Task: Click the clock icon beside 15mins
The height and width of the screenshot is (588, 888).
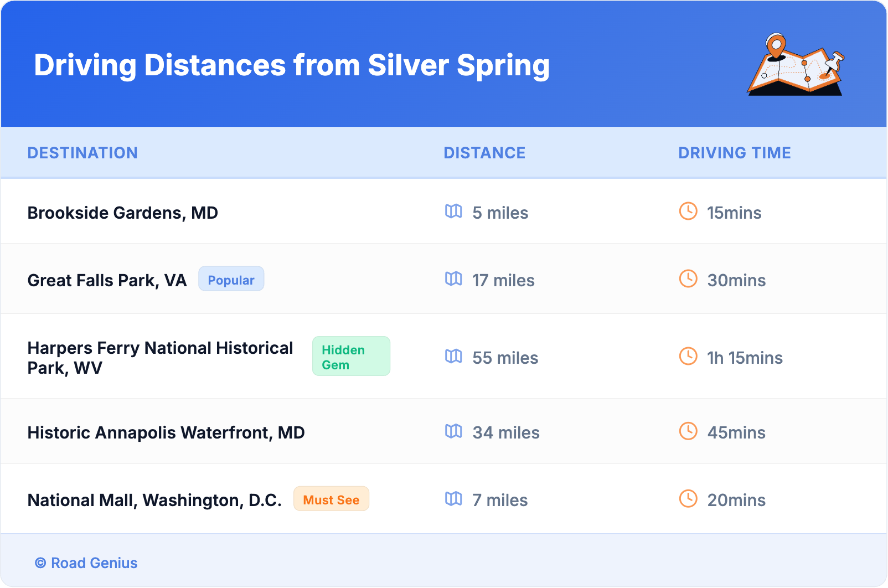Action: point(688,211)
